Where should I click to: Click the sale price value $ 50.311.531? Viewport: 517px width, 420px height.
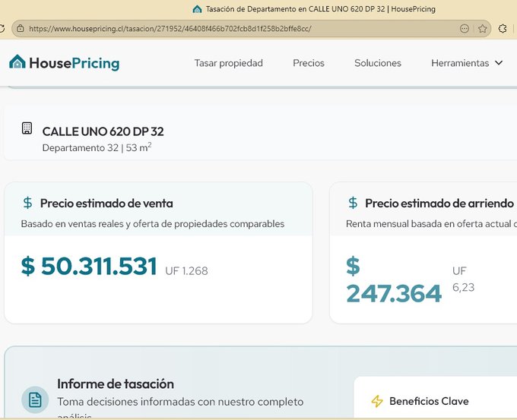coord(89,267)
